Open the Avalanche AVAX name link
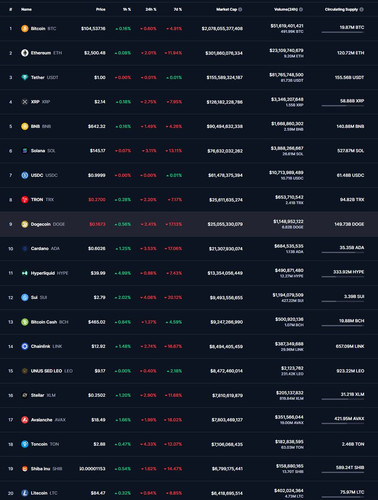Image resolution: width=378 pixels, height=500 pixels. [48, 420]
